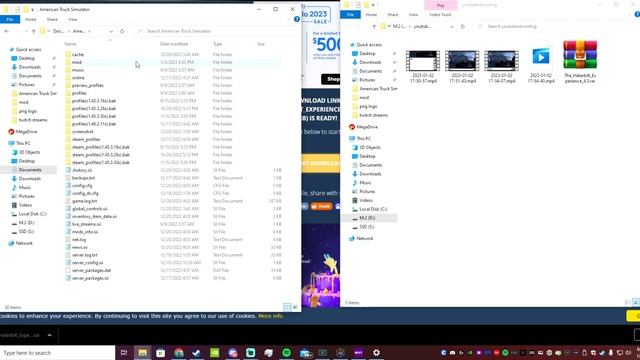
Task: Open Windows Task View from taskbar
Action: pyautogui.click(x=124, y=353)
